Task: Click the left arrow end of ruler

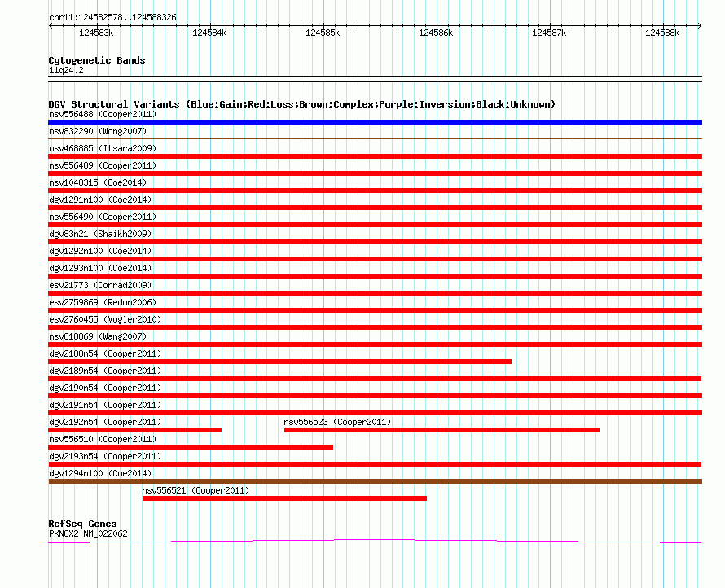Action: point(51,25)
